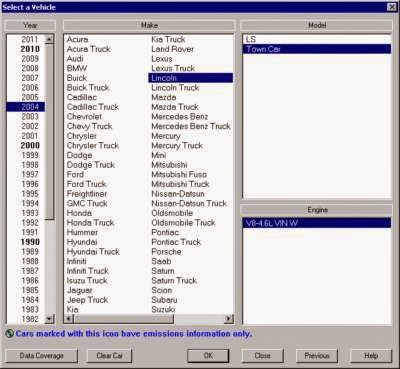Choose Mitsubishi Fuso make

179,174
